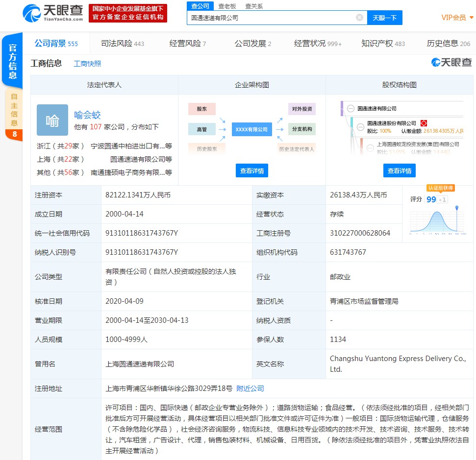
Task: Open the legal representative avatar tile 喻
Action: click(52, 120)
